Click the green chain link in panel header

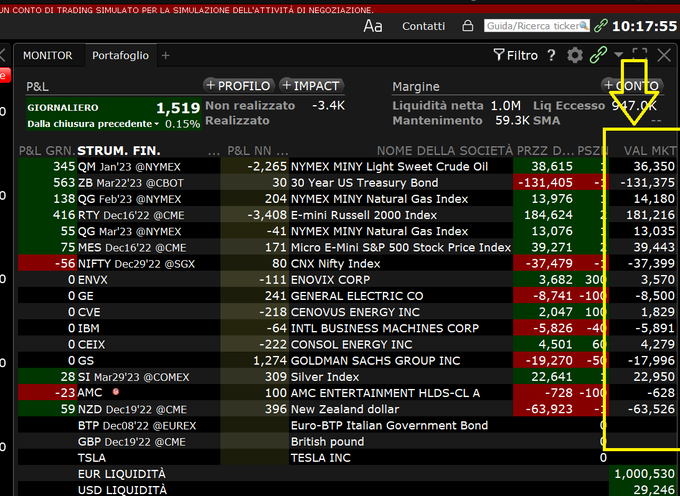tap(598, 55)
